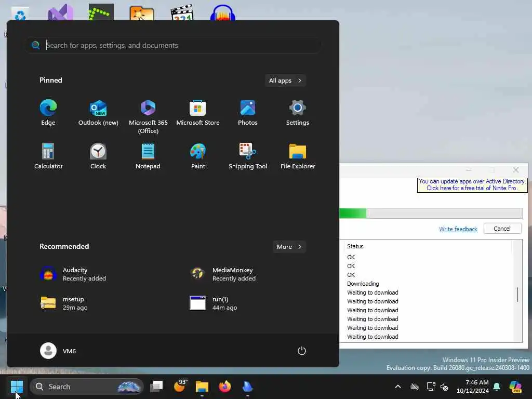Select the Downloading status row
The image size is (532, 399).
pos(363,284)
